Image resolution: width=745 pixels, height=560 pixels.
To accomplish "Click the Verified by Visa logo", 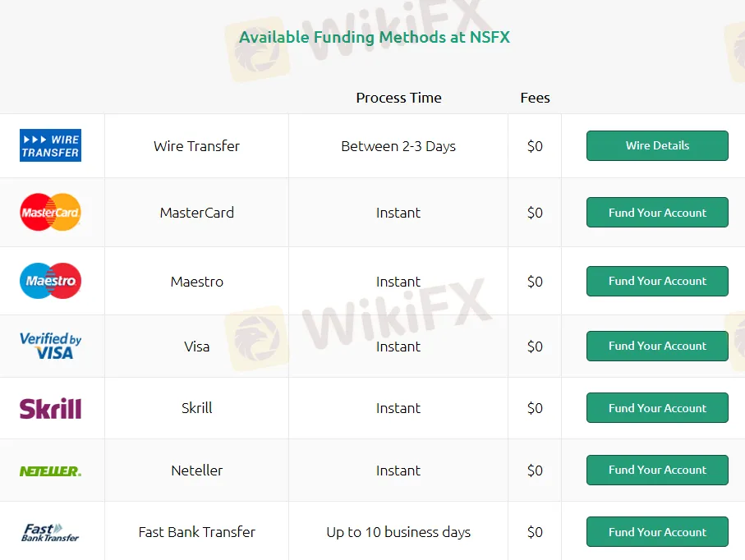I will pyautogui.click(x=50, y=346).
